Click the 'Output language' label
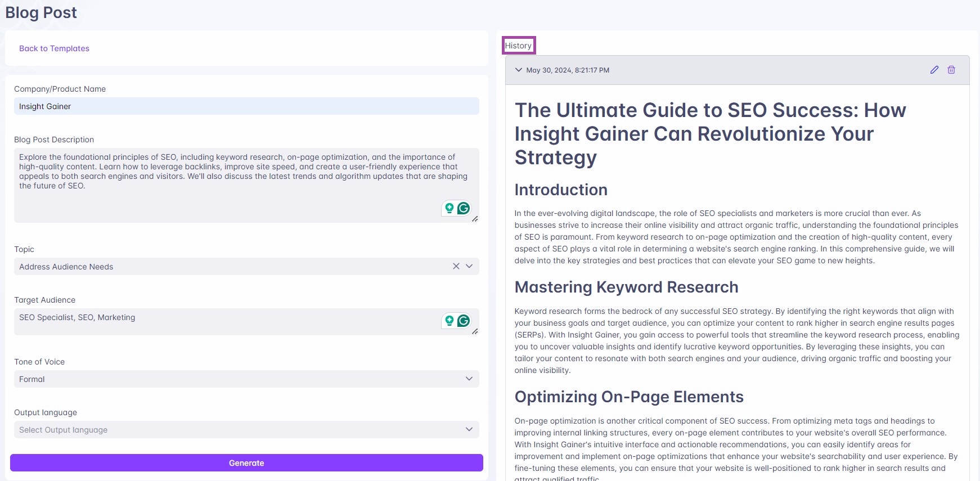980x481 pixels. 46,412
